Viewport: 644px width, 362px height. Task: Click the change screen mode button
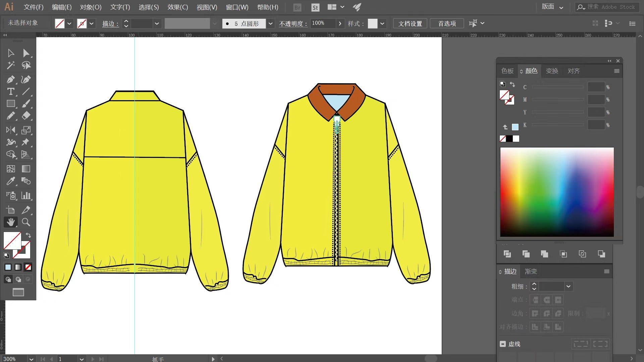(x=18, y=292)
